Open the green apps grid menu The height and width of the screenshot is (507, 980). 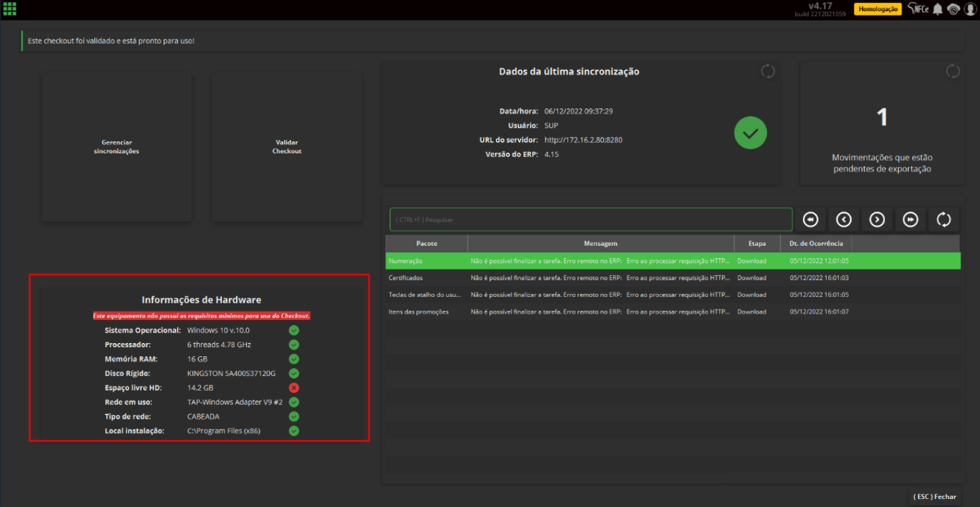pyautogui.click(x=10, y=9)
